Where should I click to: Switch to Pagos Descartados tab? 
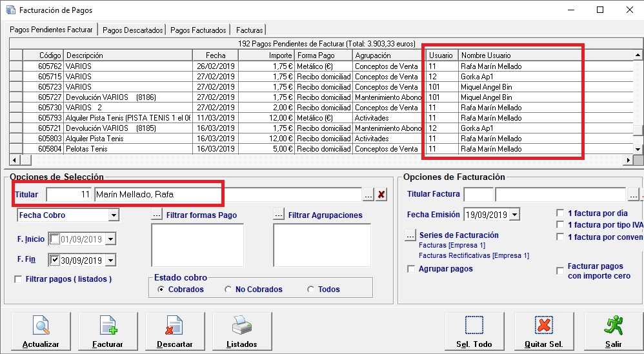coord(133,30)
